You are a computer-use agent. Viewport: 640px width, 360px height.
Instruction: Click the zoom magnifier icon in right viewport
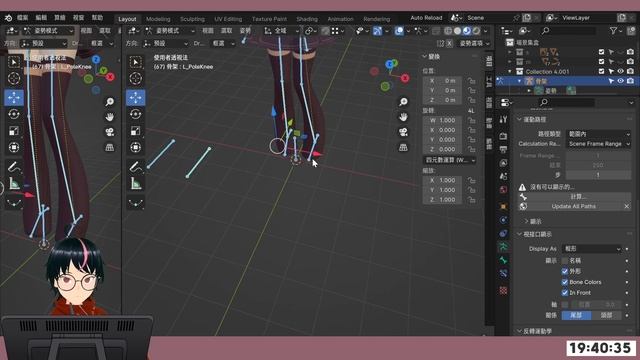(403, 102)
